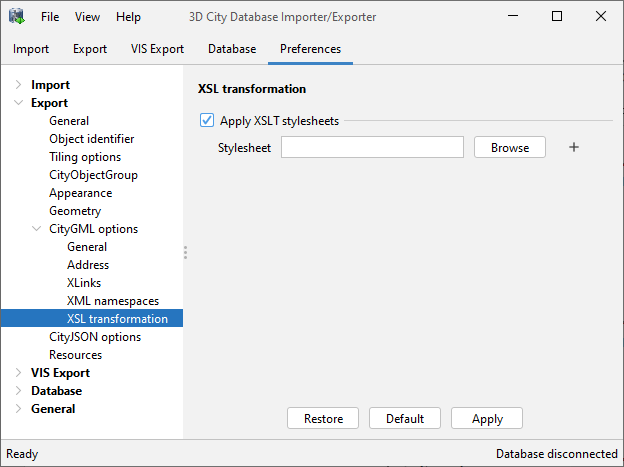Select Resources in tree
The image size is (624, 467).
pos(76,355)
